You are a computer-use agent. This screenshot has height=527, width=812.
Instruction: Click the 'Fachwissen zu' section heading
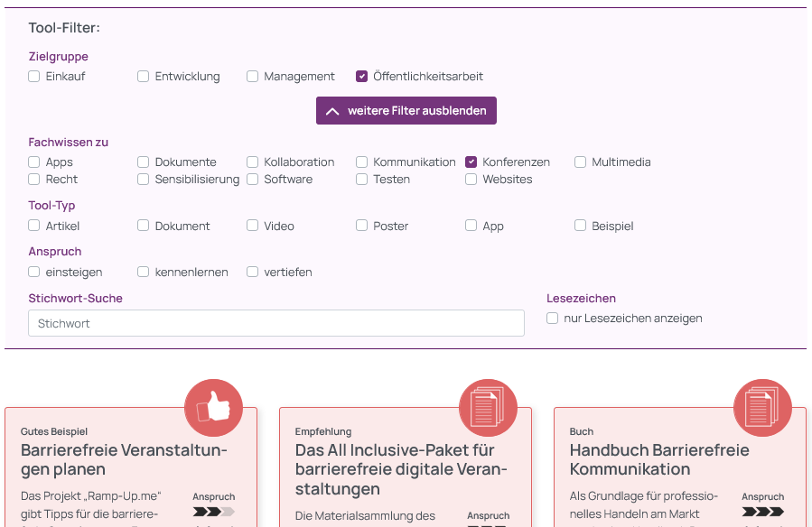pos(69,143)
